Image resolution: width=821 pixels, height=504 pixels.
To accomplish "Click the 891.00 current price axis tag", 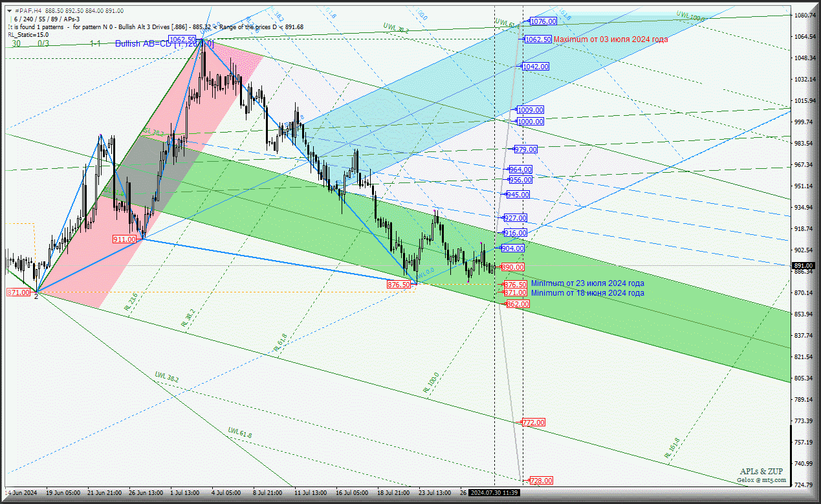I will [805, 265].
